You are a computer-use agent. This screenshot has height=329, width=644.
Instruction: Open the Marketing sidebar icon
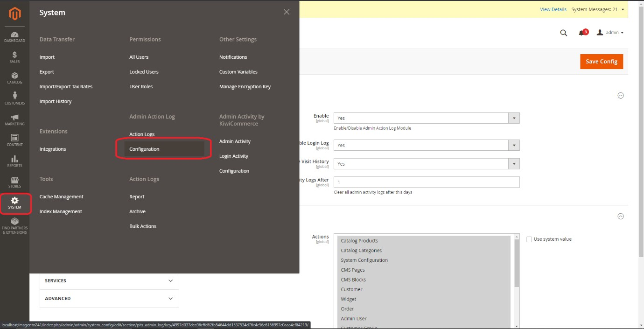(14, 119)
